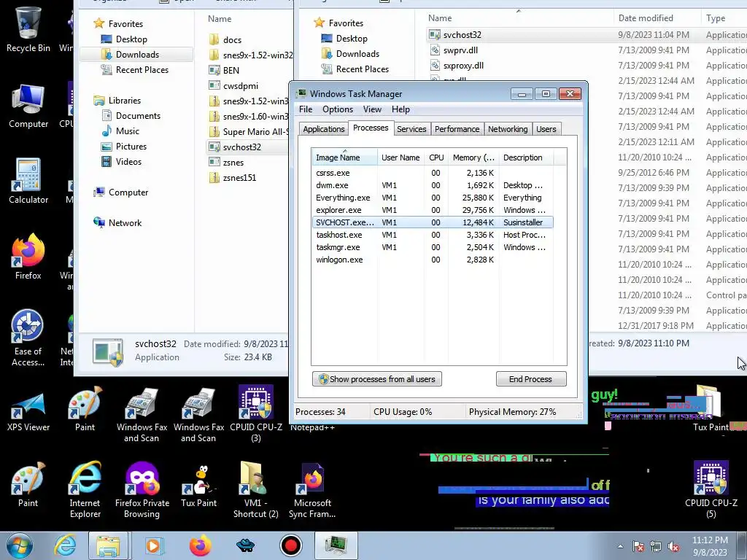Select the BEN file in Downloads list
The width and height of the screenshot is (747, 560).
[231, 71]
